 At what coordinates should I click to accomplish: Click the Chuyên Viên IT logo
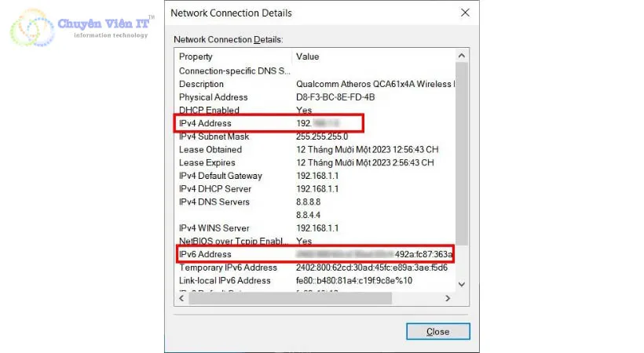click(x=79, y=29)
